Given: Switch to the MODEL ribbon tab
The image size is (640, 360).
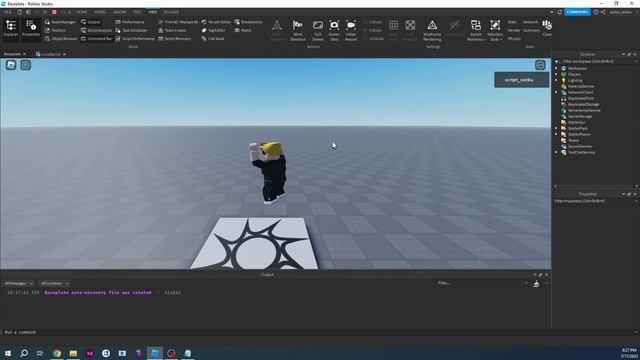Looking at the screenshot, I should (x=100, y=12).
